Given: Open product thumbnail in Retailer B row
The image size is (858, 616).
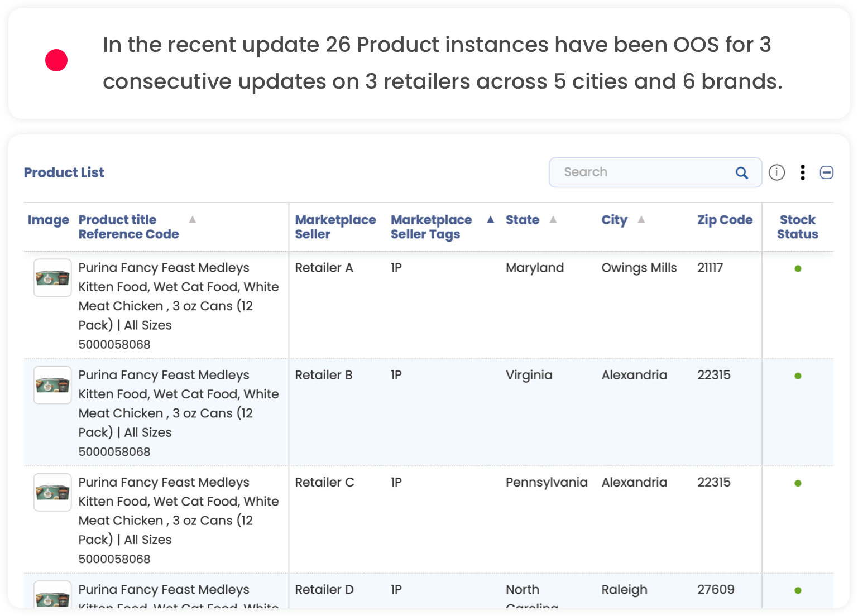Looking at the screenshot, I should (x=52, y=385).
